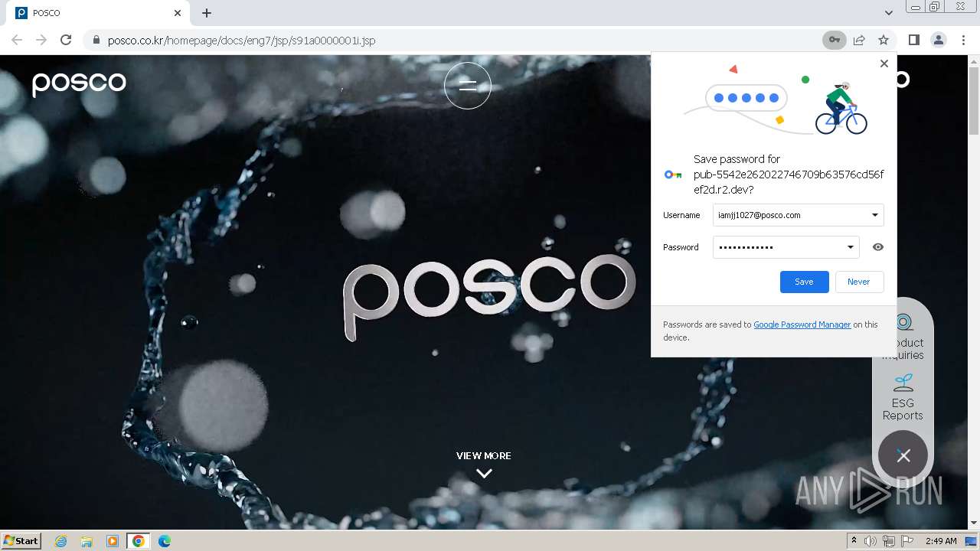The image size is (980, 551).
Task: Go to POSCO logo home link
Action: [79, 83]
